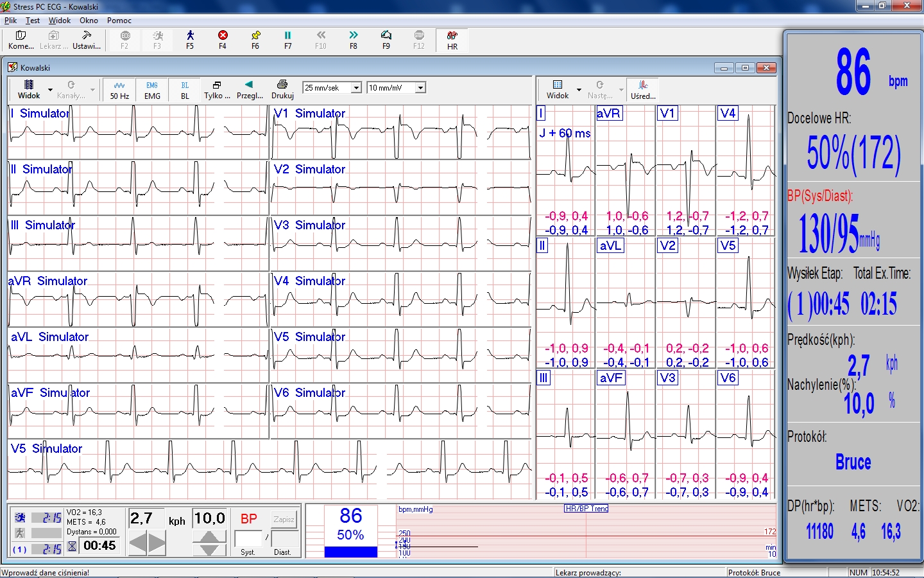Pause the test with F7 icon
Image resolution: width=924 pixels, height=578 pixels.
pyautogui.click(x=287, y=39)
